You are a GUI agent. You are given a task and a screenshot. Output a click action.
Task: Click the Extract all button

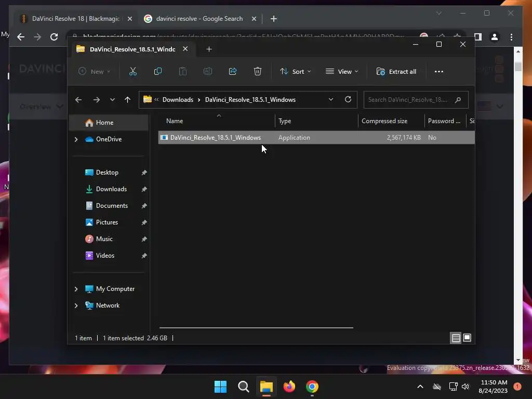click(x=396, y=72)
